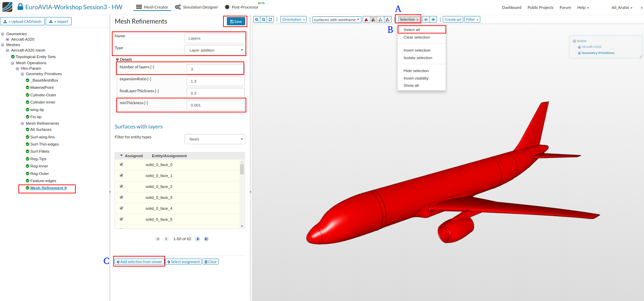Open the Upload CAD/mesh button
Screen dimensions: 644x301
pos(23,22)
